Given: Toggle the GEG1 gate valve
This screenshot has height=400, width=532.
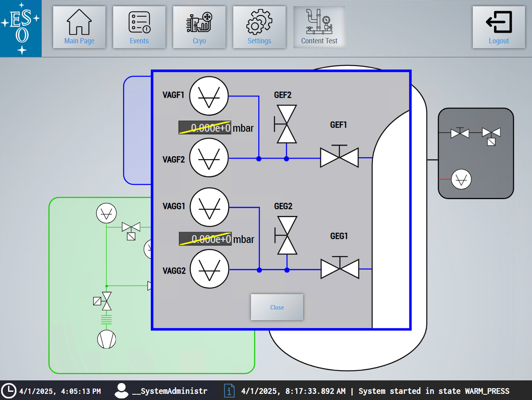Looking at the screenshot, I should point(340,269).
